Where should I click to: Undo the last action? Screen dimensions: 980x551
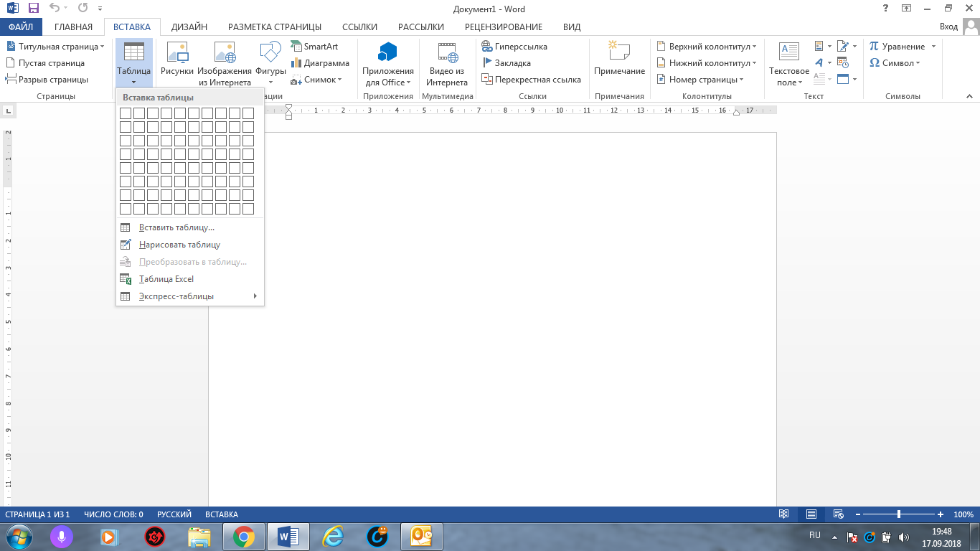[55, 9]
